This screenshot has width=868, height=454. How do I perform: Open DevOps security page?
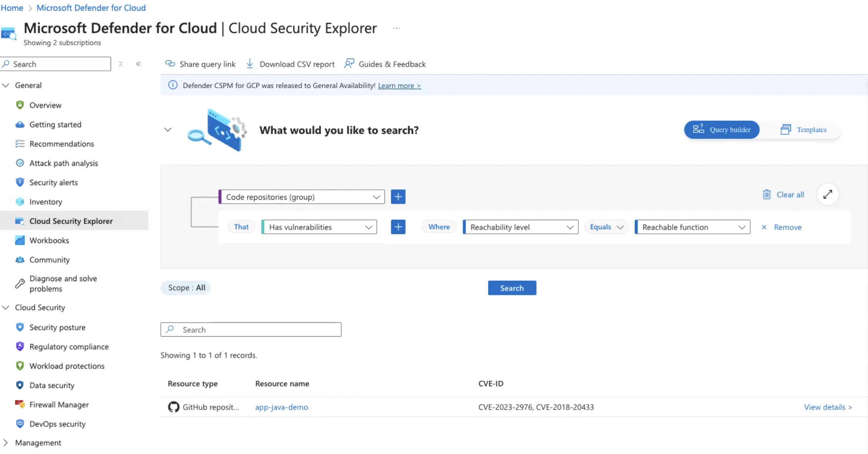(x=57, y=424)
